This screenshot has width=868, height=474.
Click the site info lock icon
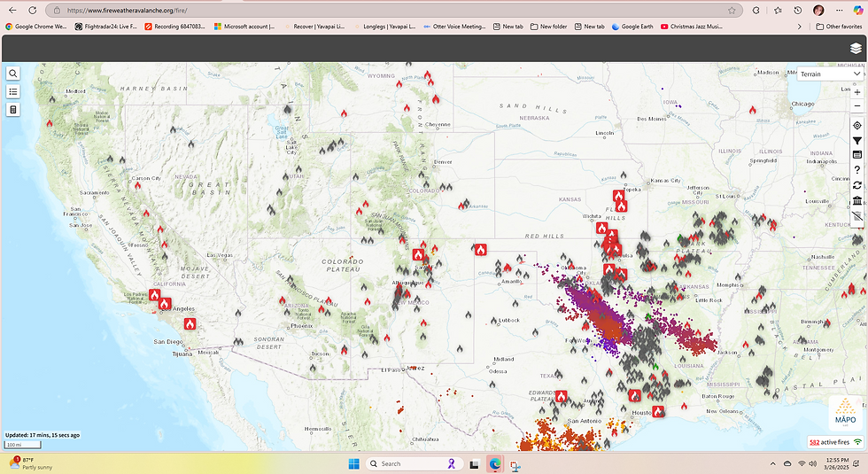point(57,10)
